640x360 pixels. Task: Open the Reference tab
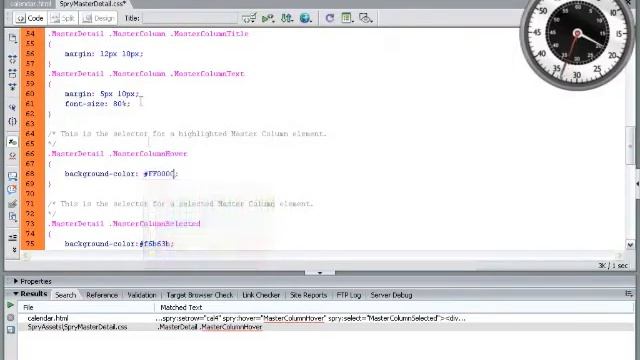(x=102, y=295)
